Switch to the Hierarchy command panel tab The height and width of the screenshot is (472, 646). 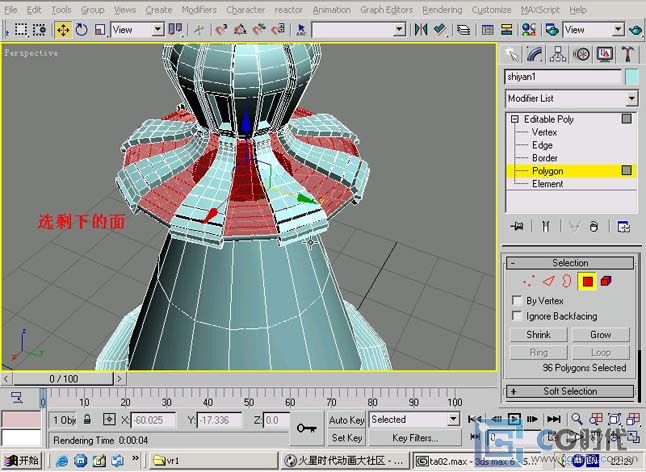click(x=558, y=54)
